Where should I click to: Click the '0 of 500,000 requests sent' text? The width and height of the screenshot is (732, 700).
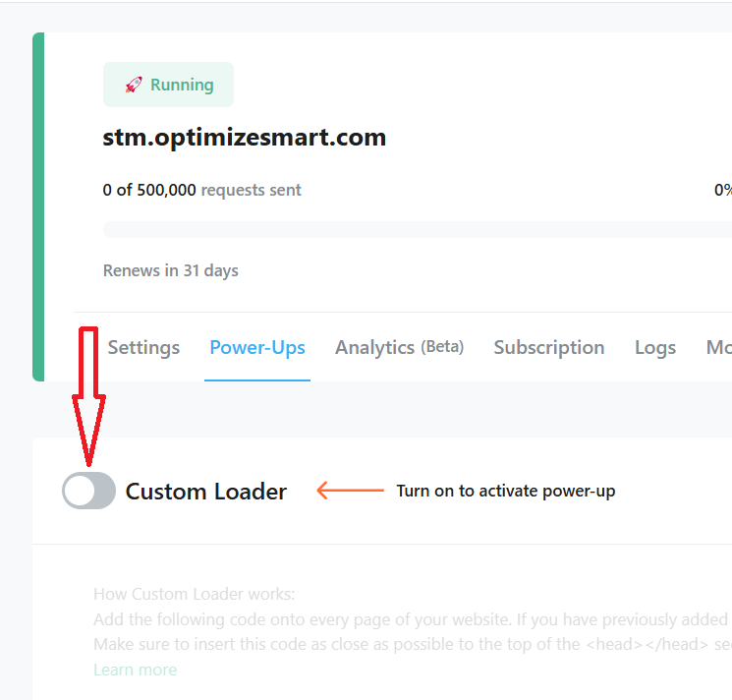[x=201, y=190]
